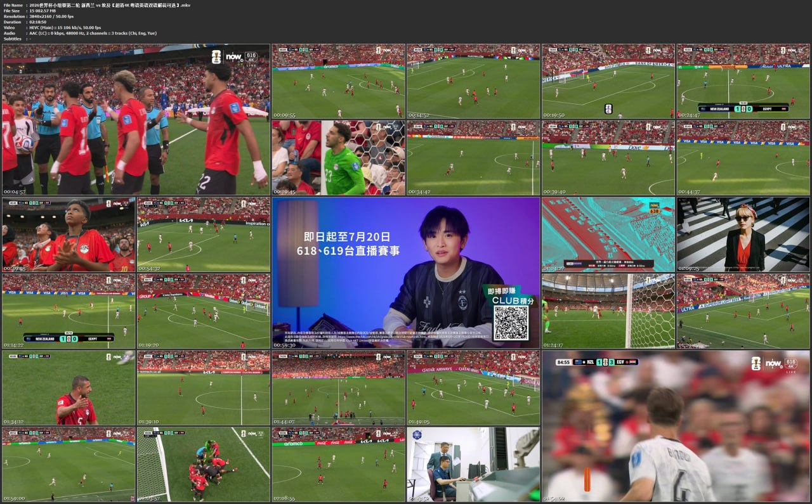Select the 01:24:17 goal net thumbnail
The image size is (812, 504).
[608, 311]
